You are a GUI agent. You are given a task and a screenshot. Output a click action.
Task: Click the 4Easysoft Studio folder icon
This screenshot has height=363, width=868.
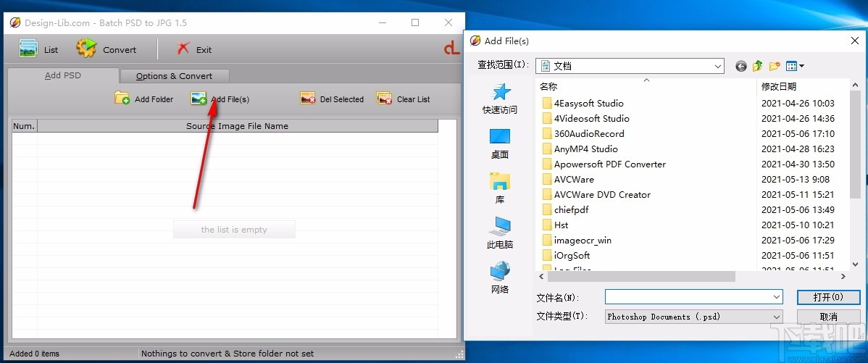tap(547, 104)
